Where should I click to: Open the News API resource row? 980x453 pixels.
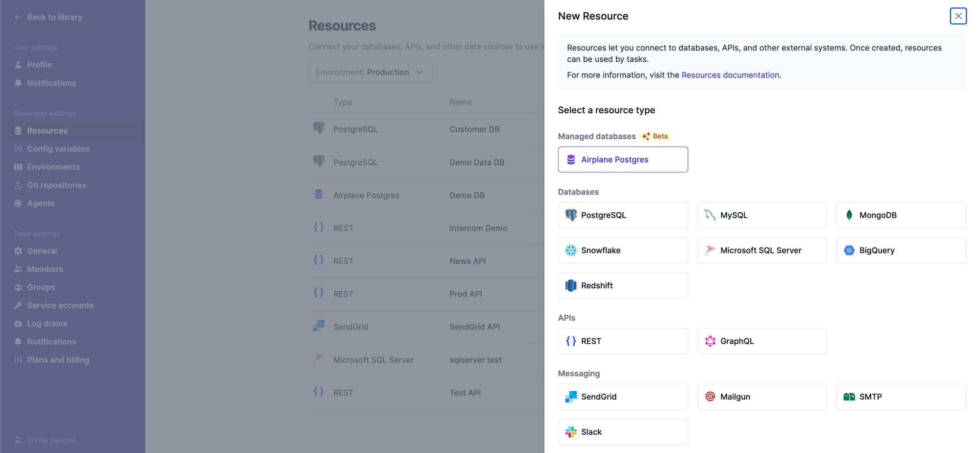coord(426,261)
